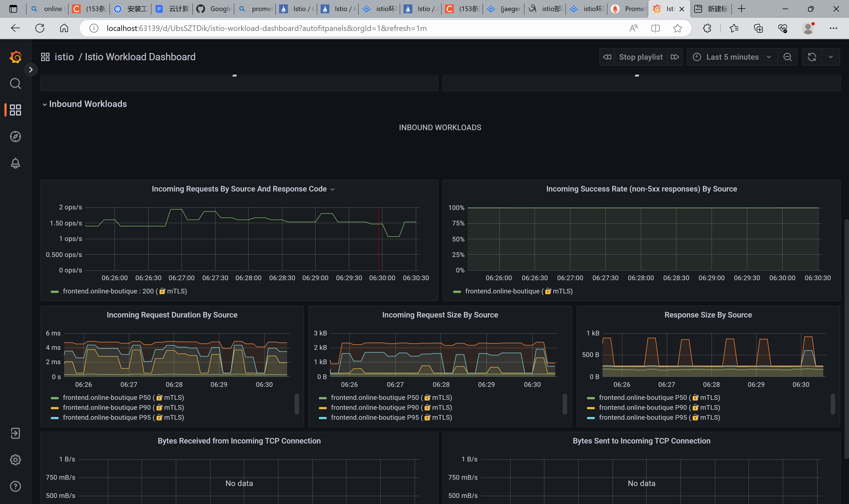
Task: Close the active Istio Grafana tab
Action: [x=682, y=9]
